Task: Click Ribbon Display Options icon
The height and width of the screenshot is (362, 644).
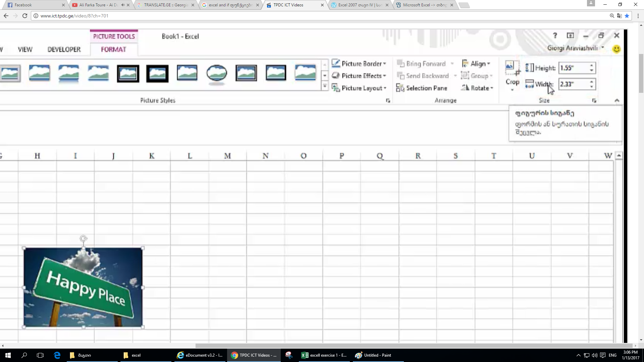Action: pos(570,36)
